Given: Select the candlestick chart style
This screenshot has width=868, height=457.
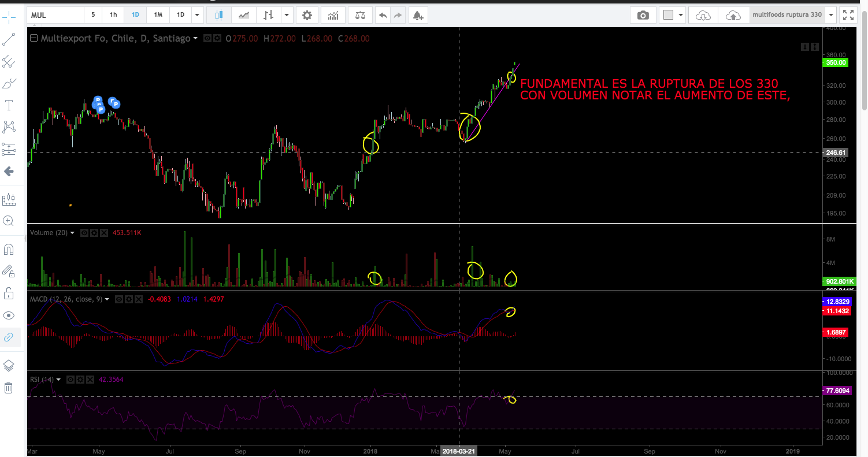Looking at the screenshot, I should (x=218, y=15).
